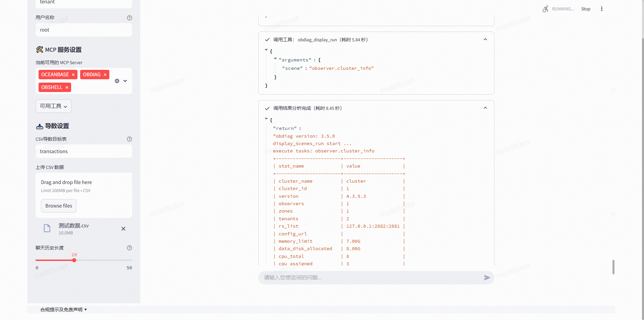Collapse the "arguments" JSON node
Image resolution: width=644 pixels, height=320 pixels.
[x=275, y=59]
